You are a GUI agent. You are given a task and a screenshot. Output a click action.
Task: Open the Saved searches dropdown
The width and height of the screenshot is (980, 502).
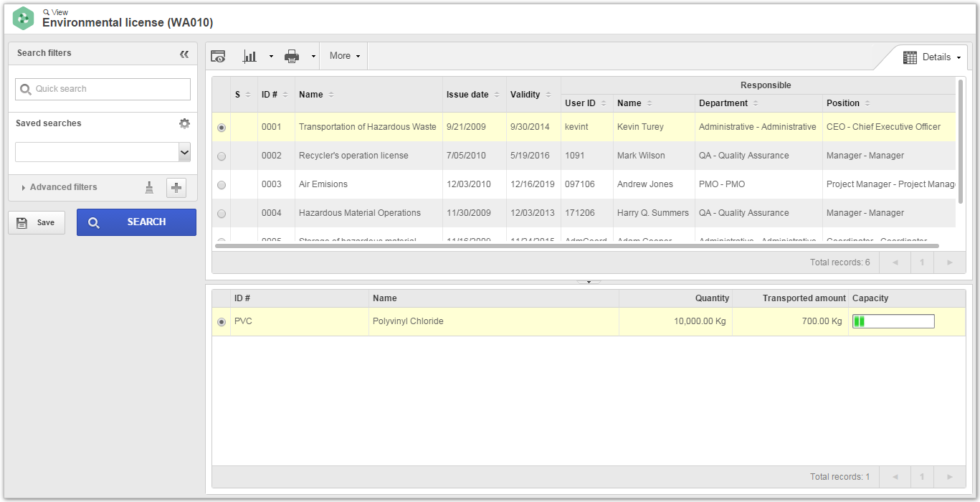click(184, 152)
